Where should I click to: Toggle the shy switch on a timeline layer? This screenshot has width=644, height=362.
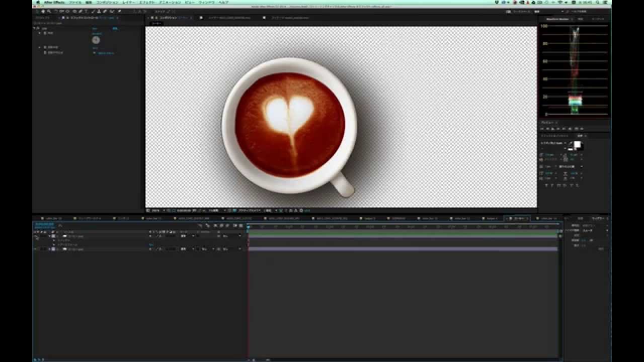[x=149, y=236]
